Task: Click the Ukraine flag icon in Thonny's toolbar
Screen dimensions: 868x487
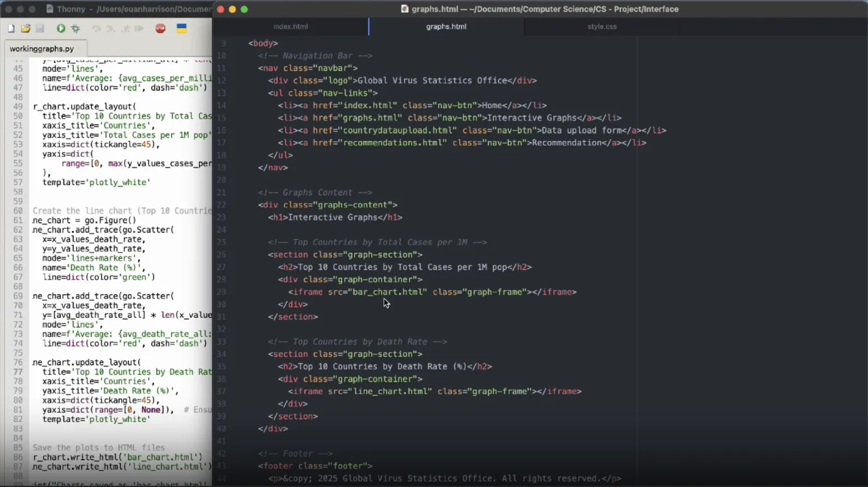Action: point(181,29)
